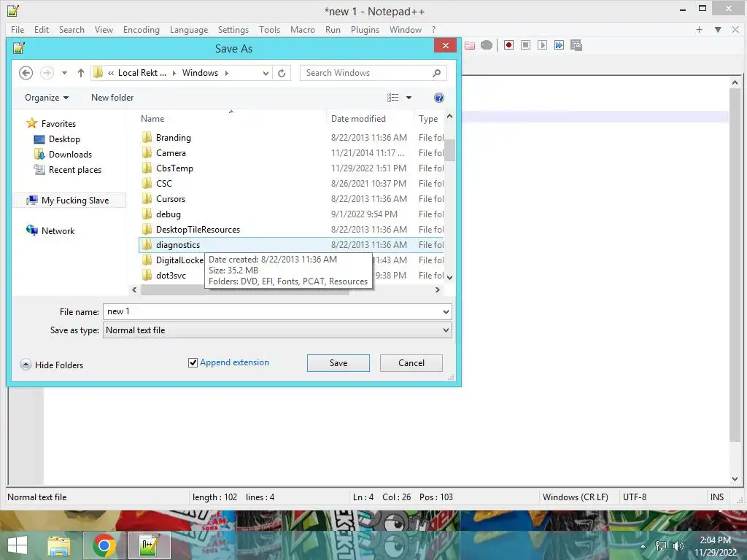
Task: Open the Windows Start button
Action: click(18, 545)
